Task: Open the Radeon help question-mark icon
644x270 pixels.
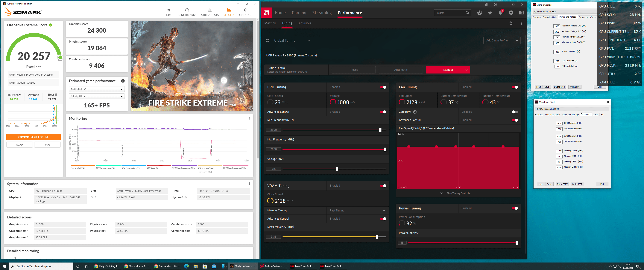Action: click(x=495, y=4)
